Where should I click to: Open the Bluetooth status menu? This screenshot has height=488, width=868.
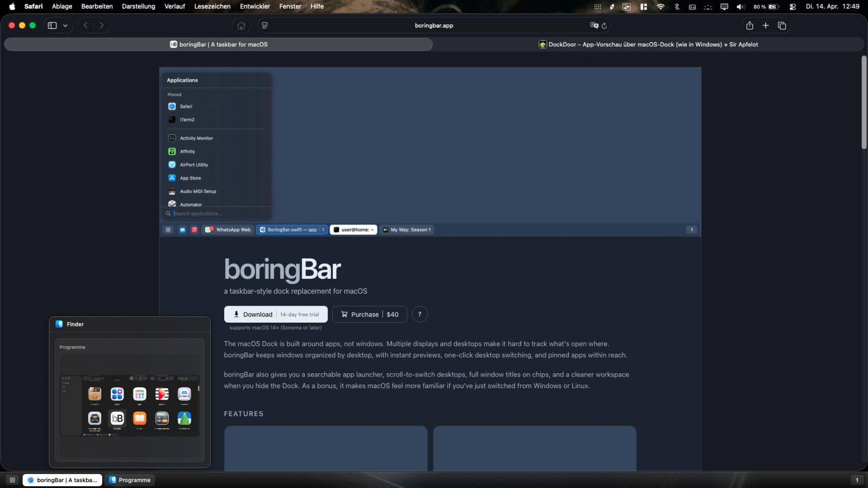click(x=677, y=6)
